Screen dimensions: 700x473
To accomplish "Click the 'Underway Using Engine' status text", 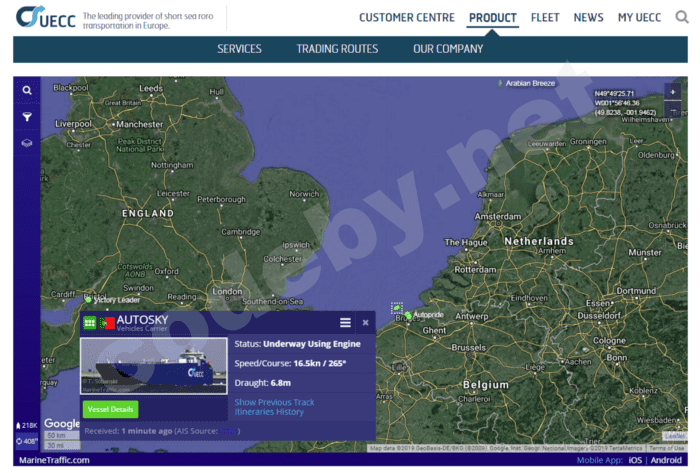I will [x=312, y=344].
